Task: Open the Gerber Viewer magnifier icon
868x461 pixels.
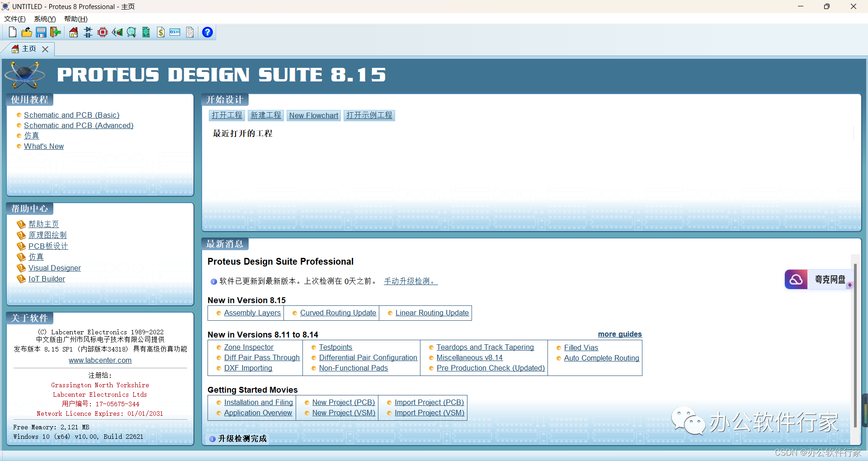Action: 132,32
